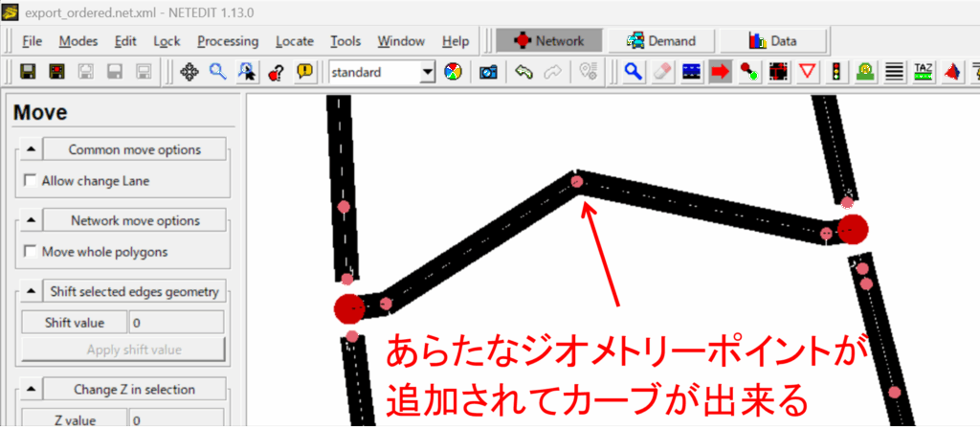Click the Shift value input field
The image size is (980, 430).
tap(176, 323)
